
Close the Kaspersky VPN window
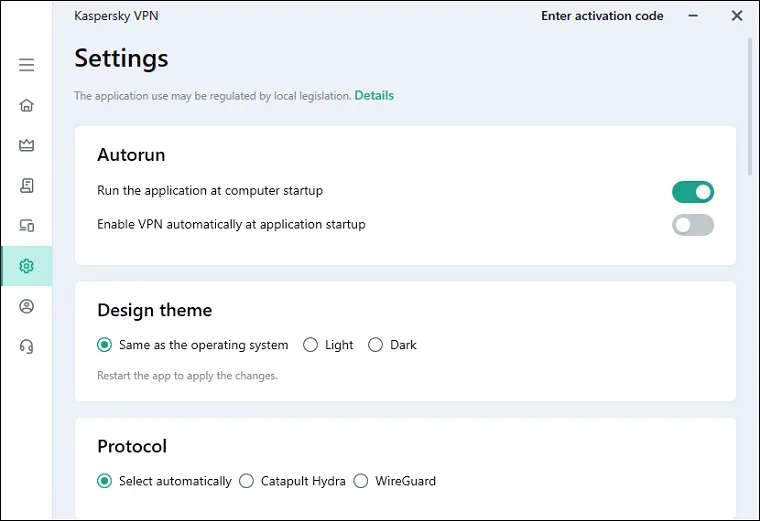(737, 16)
